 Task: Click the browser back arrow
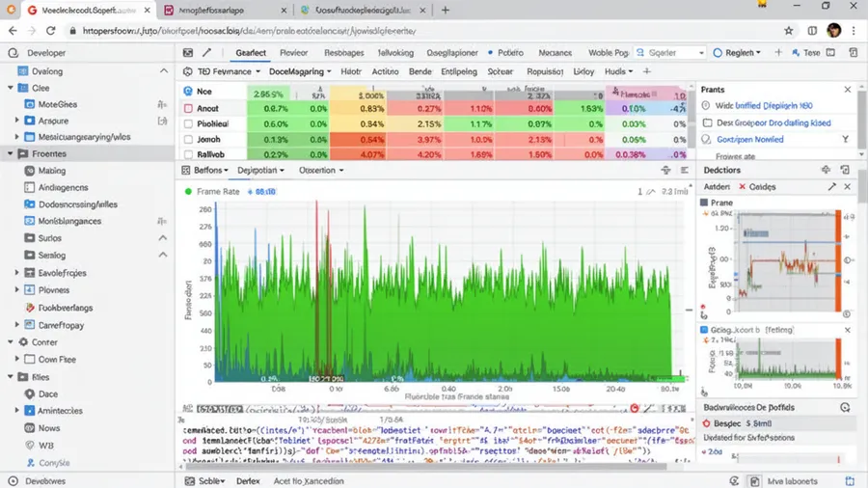click(13, 31)
